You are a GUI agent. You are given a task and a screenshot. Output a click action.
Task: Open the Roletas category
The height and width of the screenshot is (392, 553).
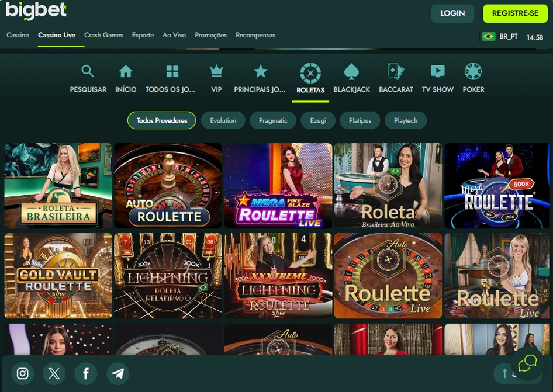pyautogui.click(x=310, y=76)
